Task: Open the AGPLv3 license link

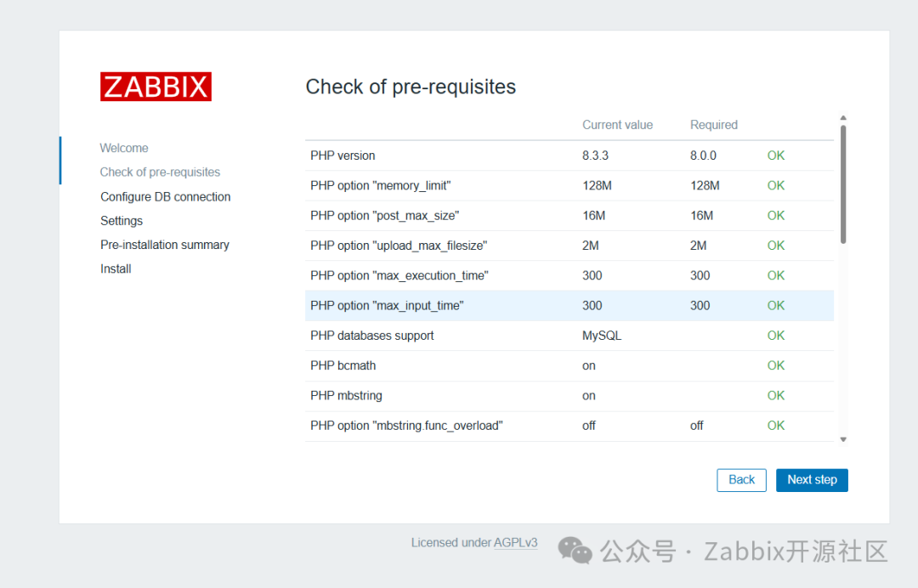Action: [x=516, y=542]
